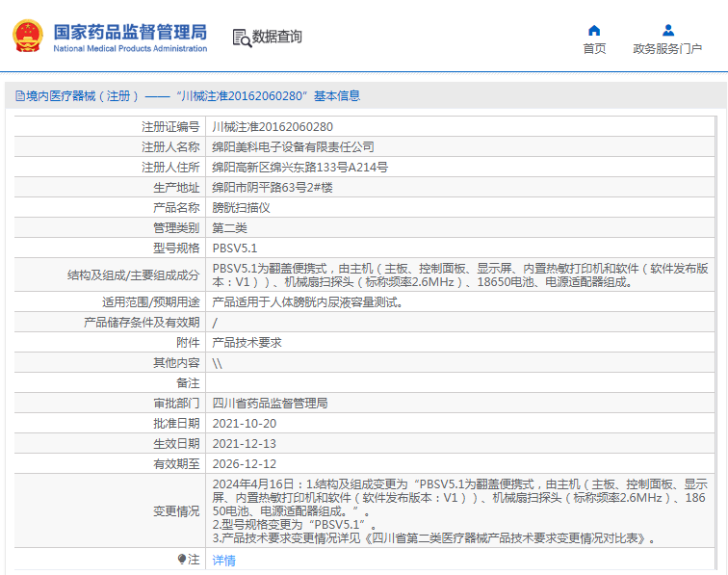Click the 注册人名称 label
This screenshot has width=728, height=575.
tap(170, 147)
